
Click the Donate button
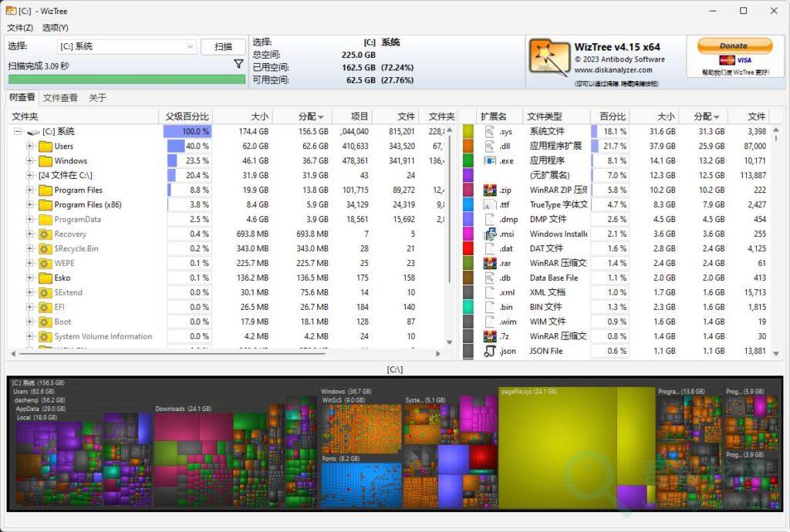734,45
